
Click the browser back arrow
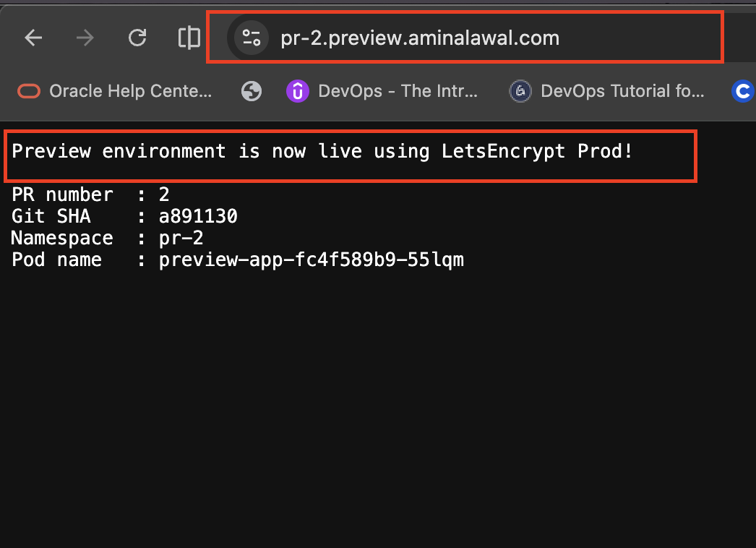[34, 38]
